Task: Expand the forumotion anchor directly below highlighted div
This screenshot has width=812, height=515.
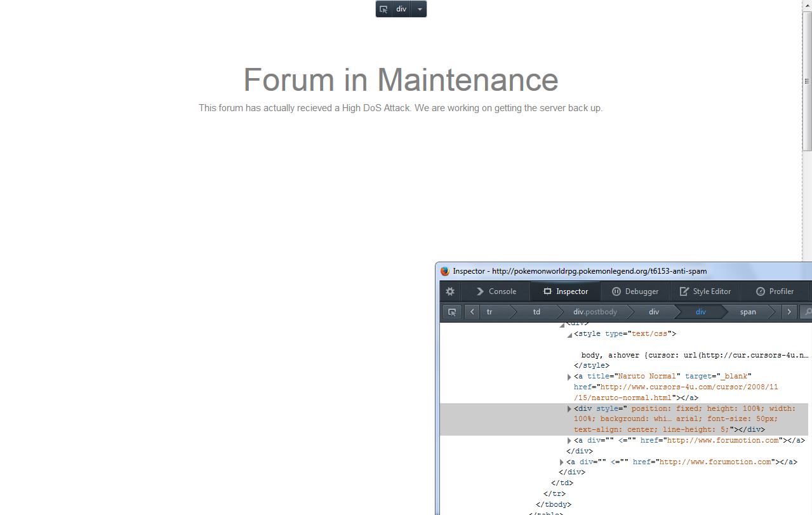Action: (x=569, y=441)
